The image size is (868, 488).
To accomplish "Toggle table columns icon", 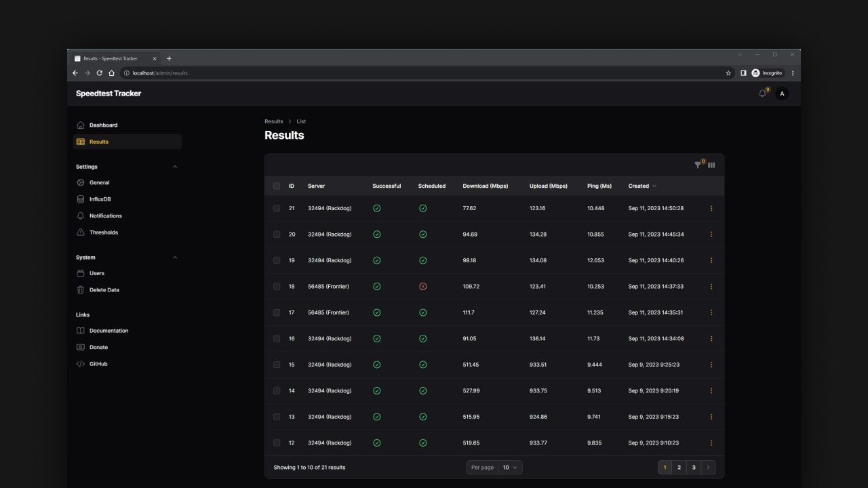I will pyautogui.click(x=711, y=165).
